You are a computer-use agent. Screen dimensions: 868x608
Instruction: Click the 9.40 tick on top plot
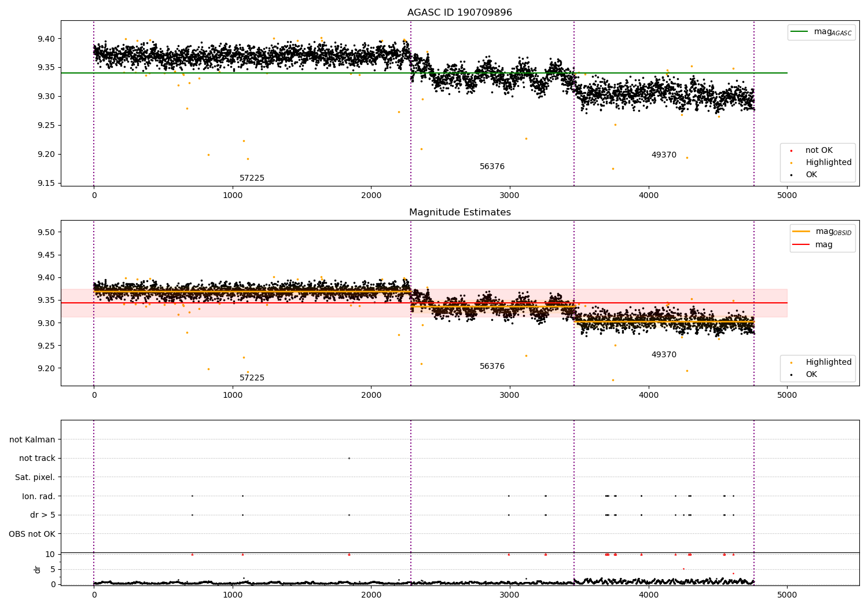click(47, 39)
